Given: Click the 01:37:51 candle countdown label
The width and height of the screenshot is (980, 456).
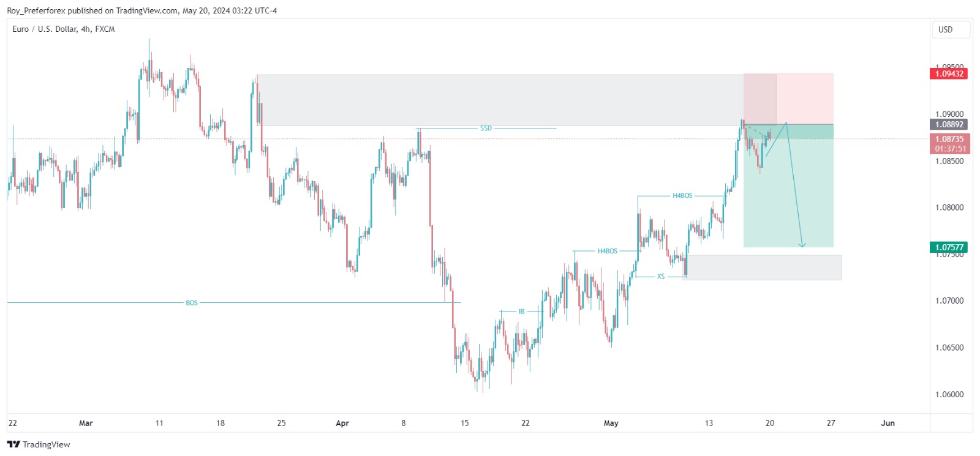Looking at the screenshot, I should pyautogui.click(x=949, y=149).
